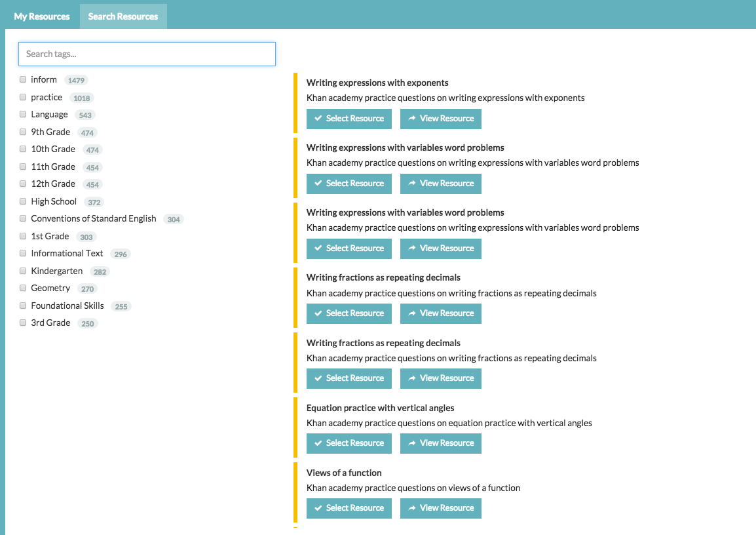
Task: Click arrow icon for vertical angles View Resource
Action: pos(412,443)
